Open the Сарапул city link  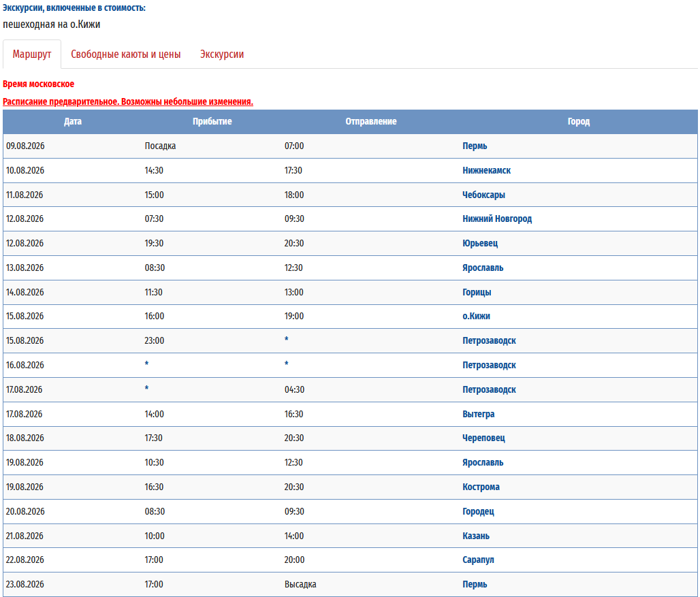point(478,560)
